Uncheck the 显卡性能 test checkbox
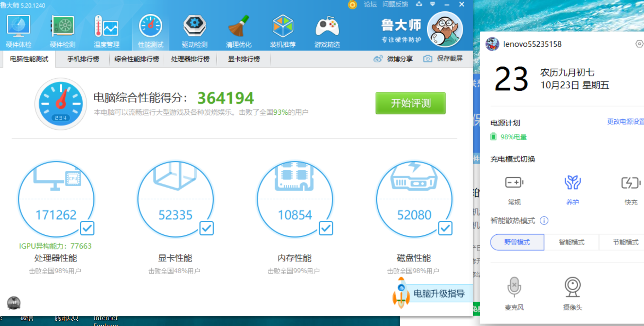644x326 pixels. pyautogui.click(x=207, y=228)
